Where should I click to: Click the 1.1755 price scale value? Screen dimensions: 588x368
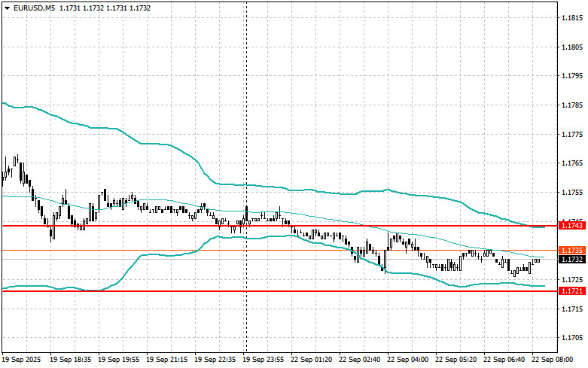click(572, 193)
